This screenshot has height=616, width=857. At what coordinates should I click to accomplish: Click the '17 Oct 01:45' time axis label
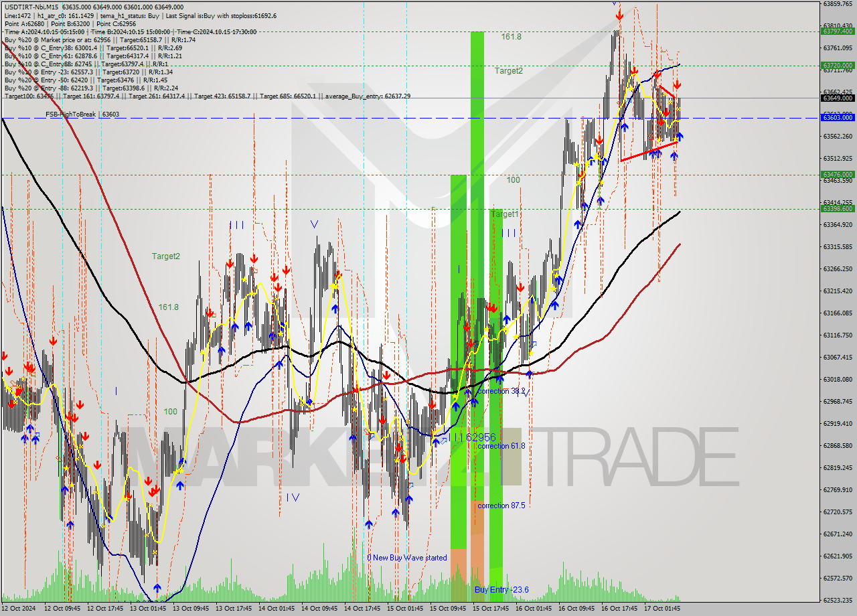[661, 609]
